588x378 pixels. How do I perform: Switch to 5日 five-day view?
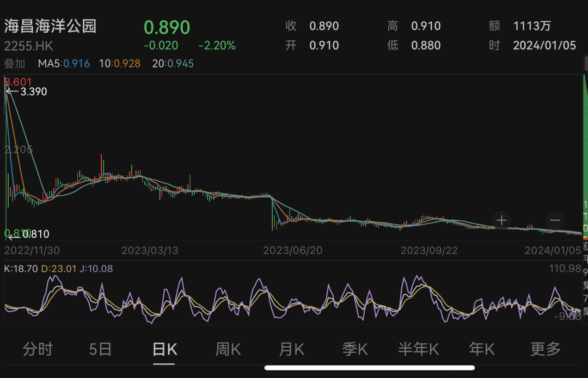click(x=101, y=349)
